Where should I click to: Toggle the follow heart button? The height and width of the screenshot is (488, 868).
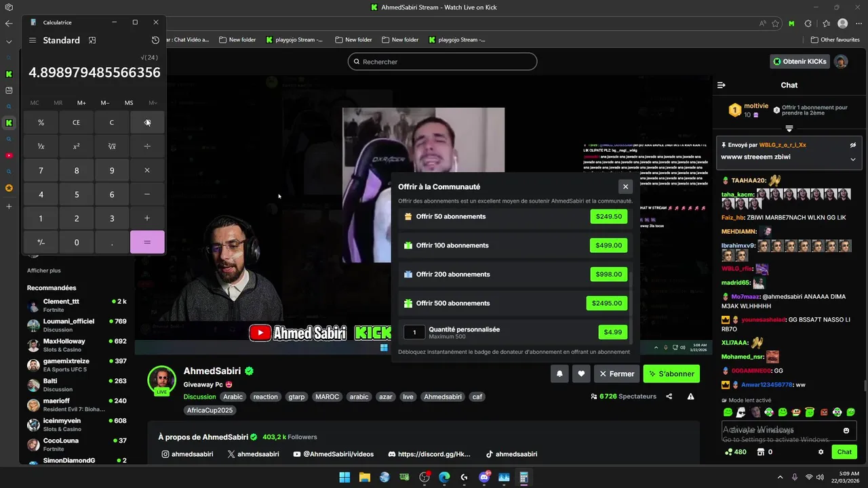click(581, 373)
